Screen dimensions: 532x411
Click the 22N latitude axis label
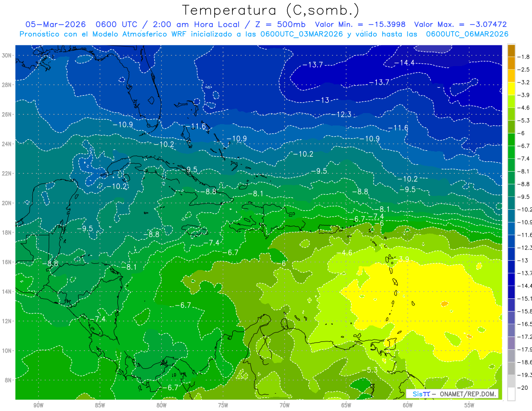(8, 173)
